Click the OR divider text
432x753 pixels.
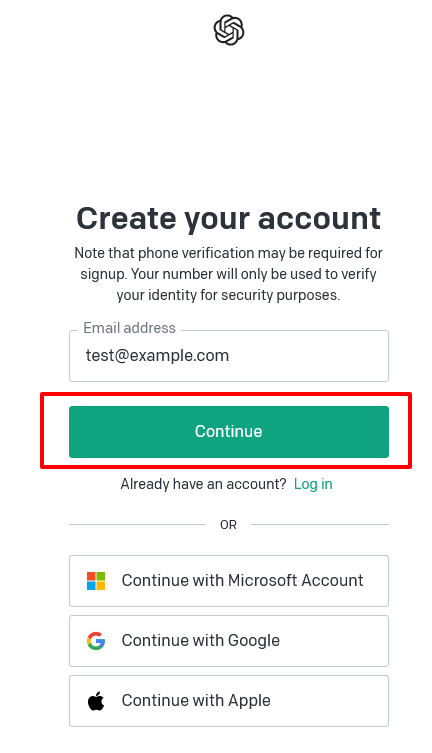[228, 524]
